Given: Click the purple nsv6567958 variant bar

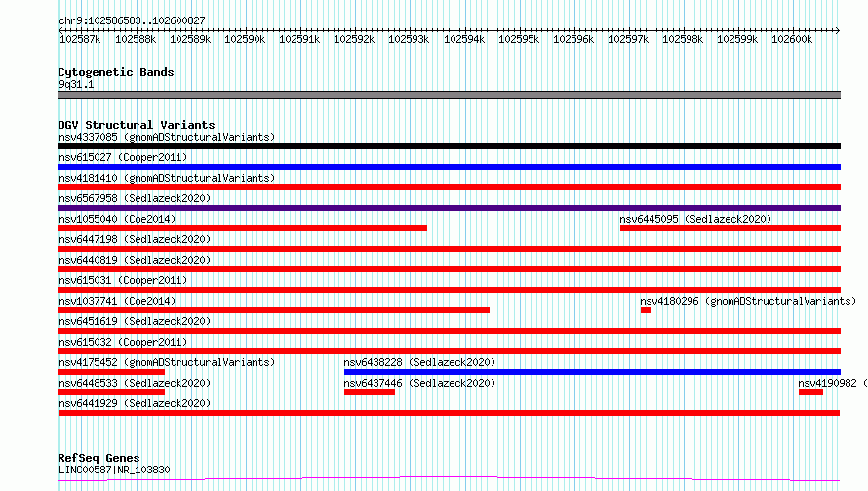Looking at the screenshot, I should (449, 208).
